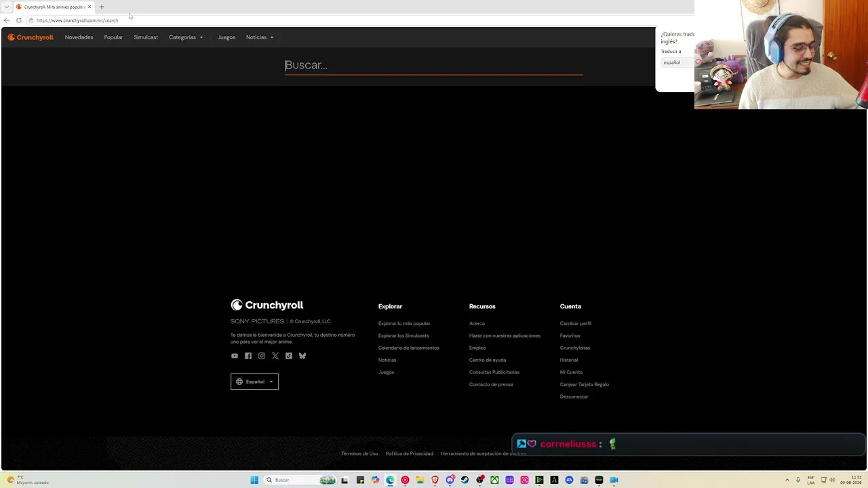Open the ESP keyboard language indicator

pos(811,480)
